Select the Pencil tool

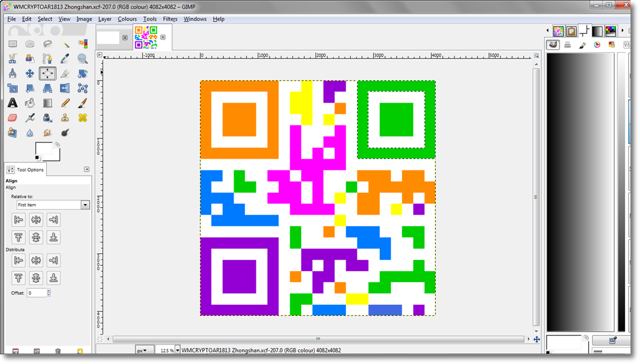click(x=65, y=103)
